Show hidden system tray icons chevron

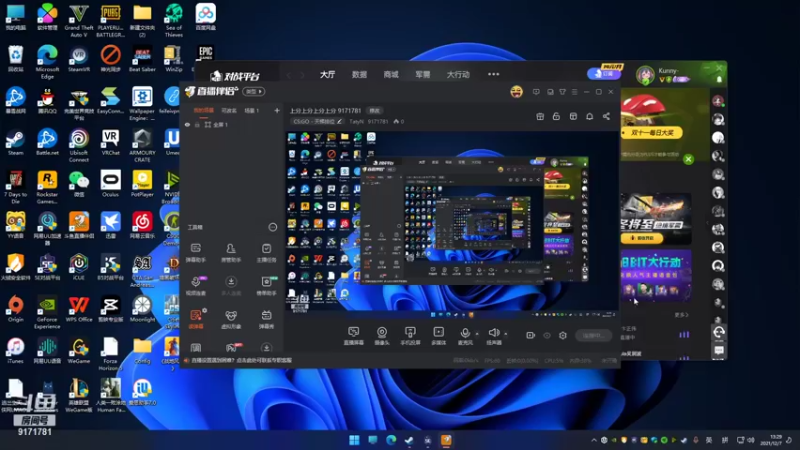click(594, 440)
